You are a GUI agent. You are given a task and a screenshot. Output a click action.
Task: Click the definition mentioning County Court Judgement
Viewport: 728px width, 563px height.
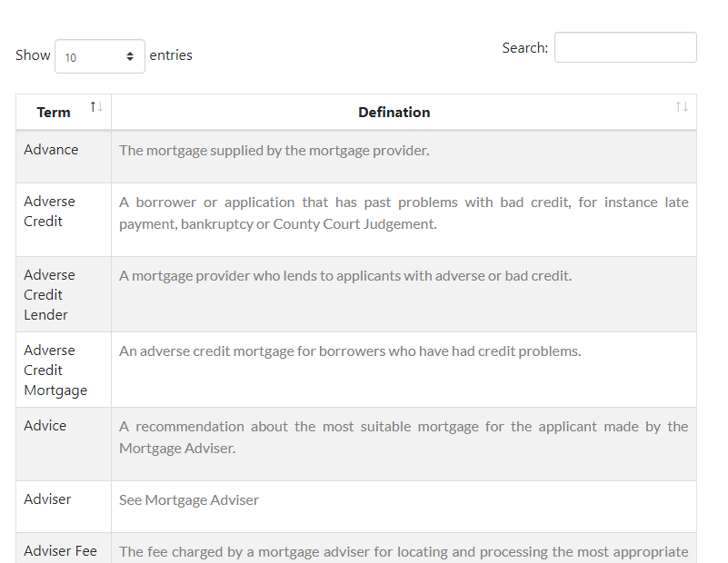point(404,212)
